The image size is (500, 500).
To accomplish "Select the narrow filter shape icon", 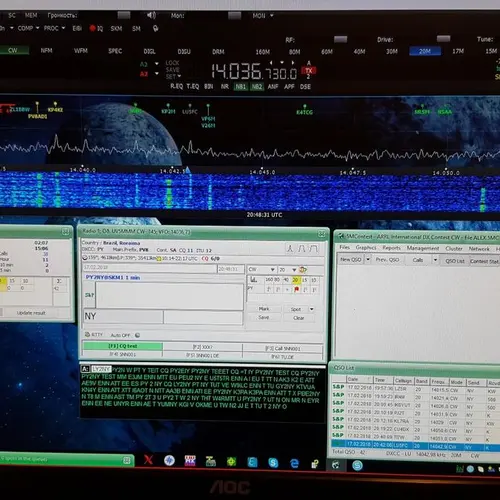I will pos(291,248).
